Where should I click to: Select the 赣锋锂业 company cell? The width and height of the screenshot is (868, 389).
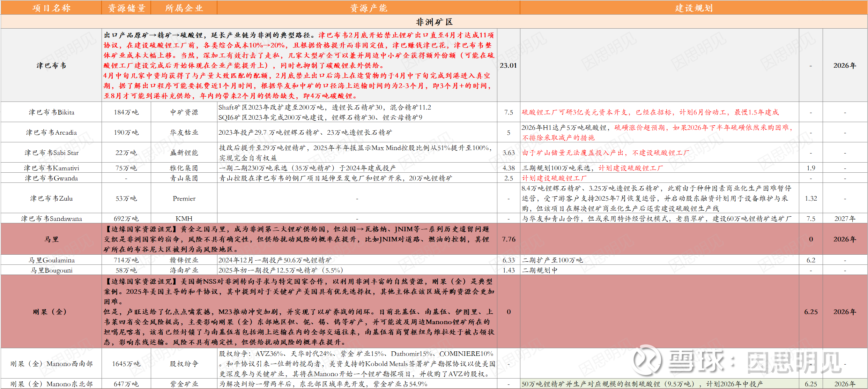point(184,260)
